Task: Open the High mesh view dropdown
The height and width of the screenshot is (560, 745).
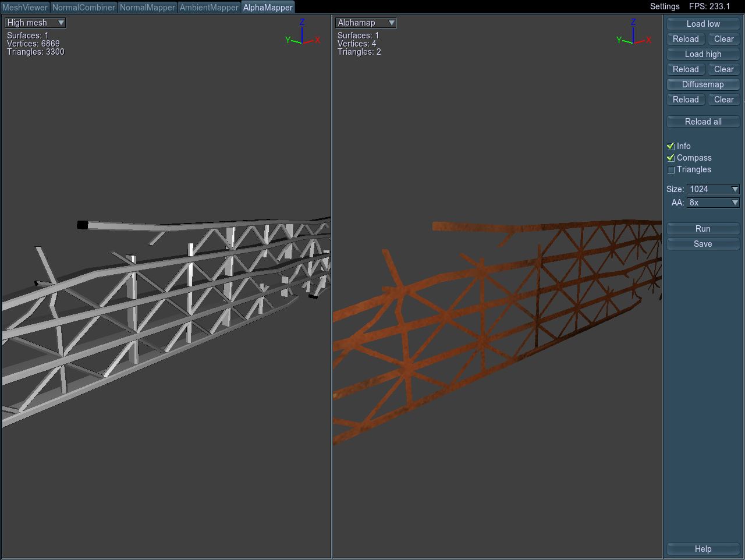Action: [x=36, y=23]
